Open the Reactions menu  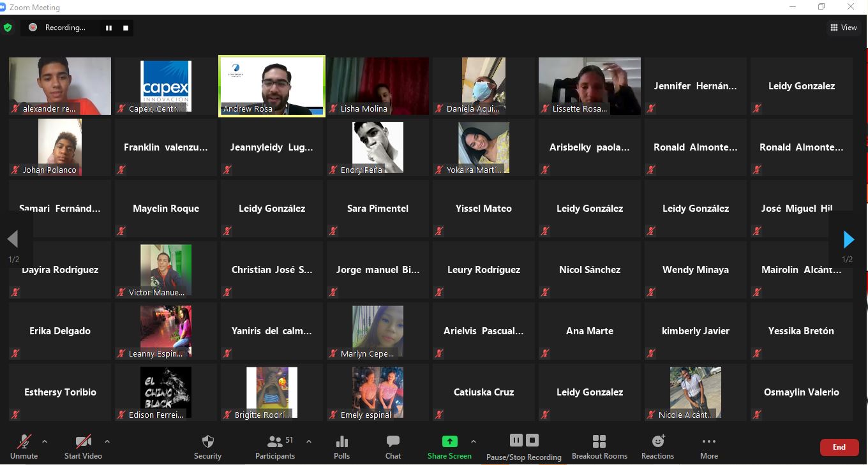657,447
